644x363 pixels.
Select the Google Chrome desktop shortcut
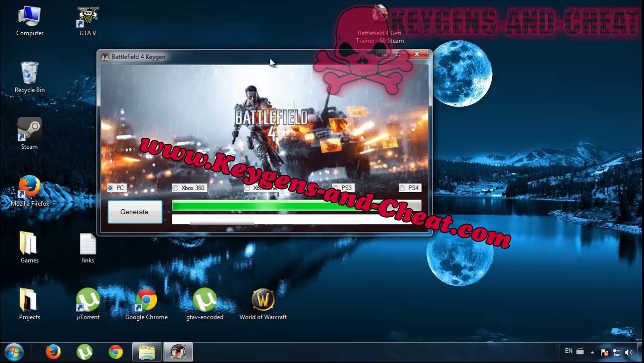point(146,304)
